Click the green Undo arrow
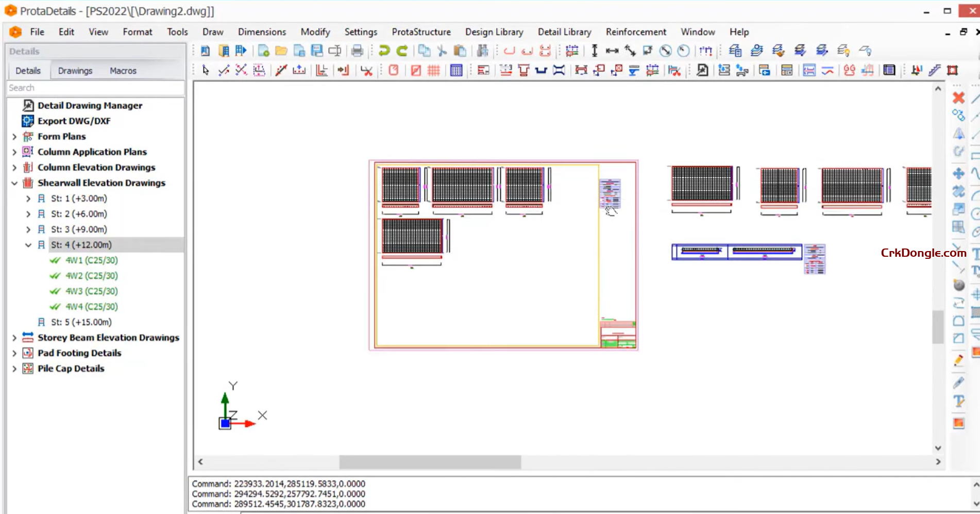 (384, 51)
